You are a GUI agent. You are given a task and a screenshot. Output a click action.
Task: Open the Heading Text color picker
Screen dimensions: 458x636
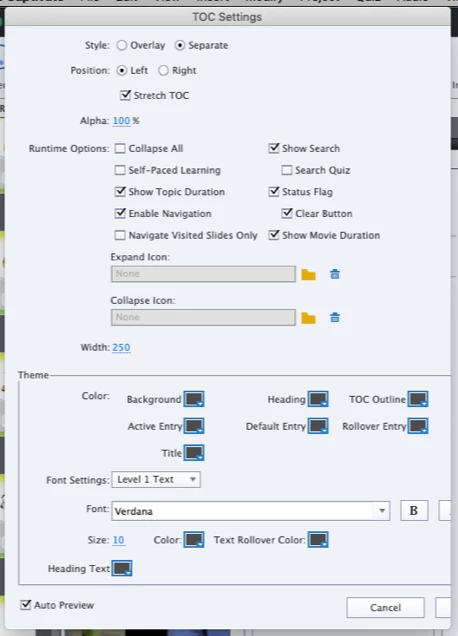(x=122, y=568)
